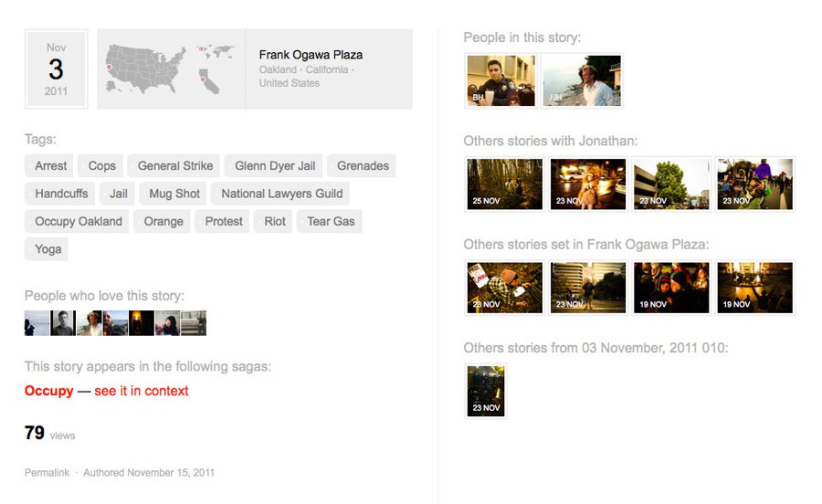This screenshot has height=504, width=822.
Task: Open the first 19 NOV Plaza story thumbnail
Action: point(671,288)
